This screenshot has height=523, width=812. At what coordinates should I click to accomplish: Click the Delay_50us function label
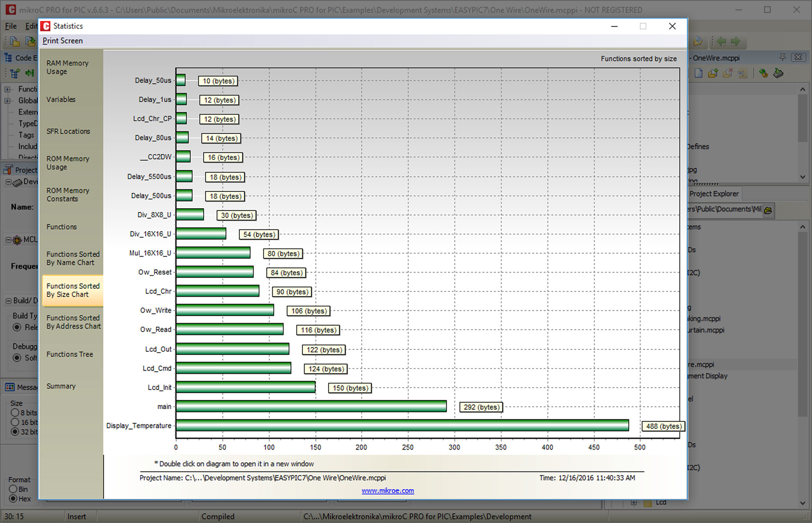coord(153,80)
